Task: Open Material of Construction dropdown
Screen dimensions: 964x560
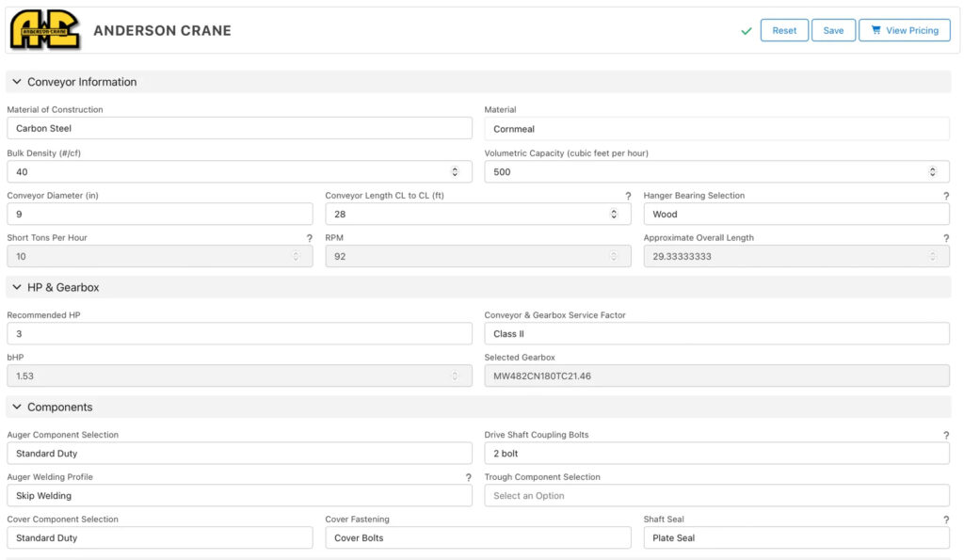Action: pyautogui.click(x=239, y=128)
